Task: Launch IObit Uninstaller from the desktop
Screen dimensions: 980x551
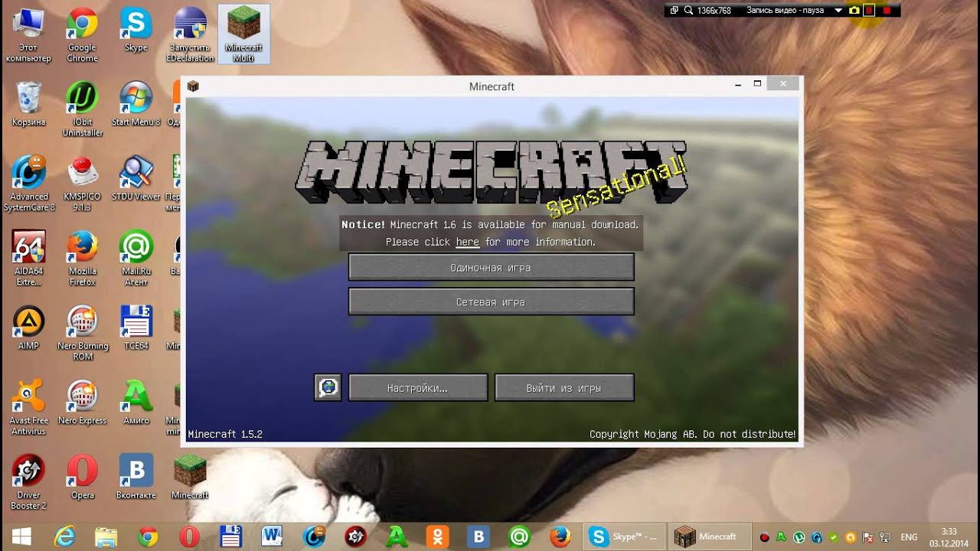Action: [82, 109]
